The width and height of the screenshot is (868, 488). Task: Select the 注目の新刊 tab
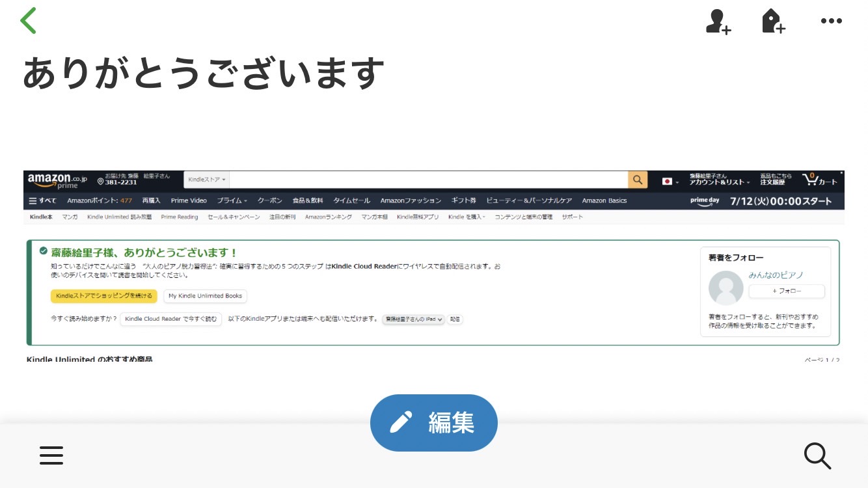point(282,217)
